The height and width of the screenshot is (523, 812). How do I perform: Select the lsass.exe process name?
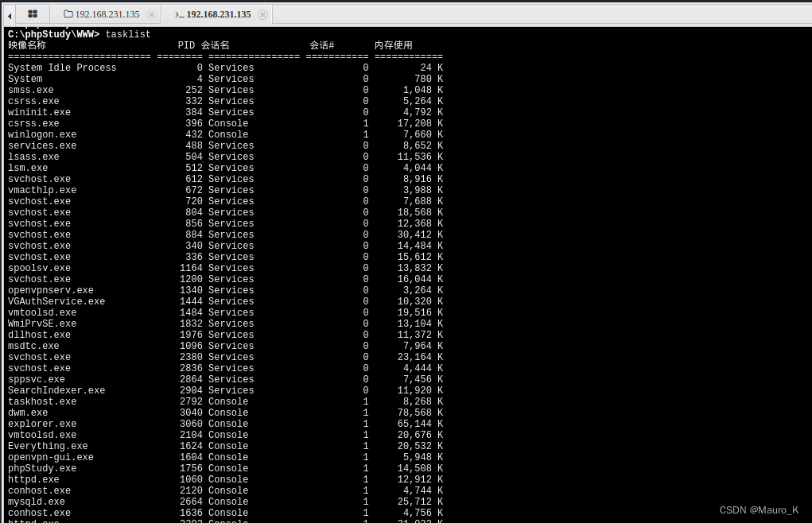click(33, 157)
